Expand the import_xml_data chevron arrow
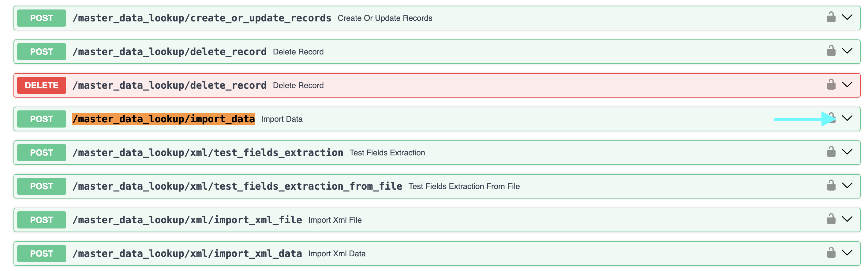The width and height of the screenshot is (868, 271). tap(847, 253)
